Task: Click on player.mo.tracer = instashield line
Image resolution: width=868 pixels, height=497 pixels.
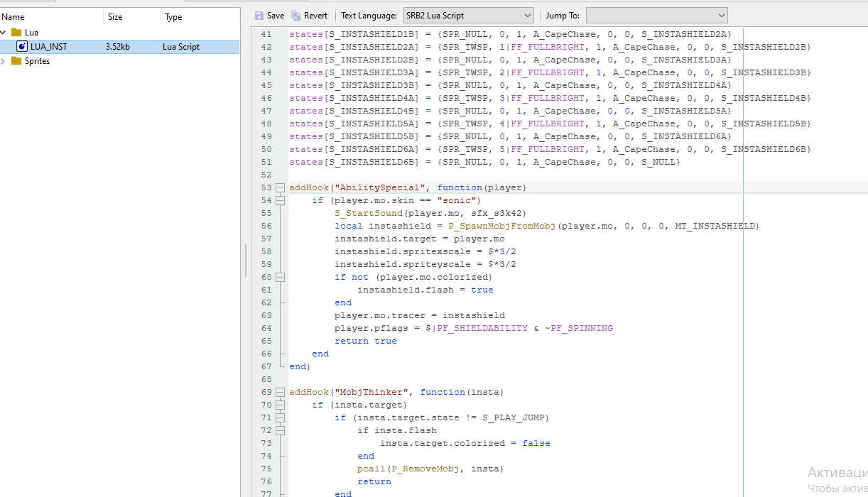Action: [420, 316]
